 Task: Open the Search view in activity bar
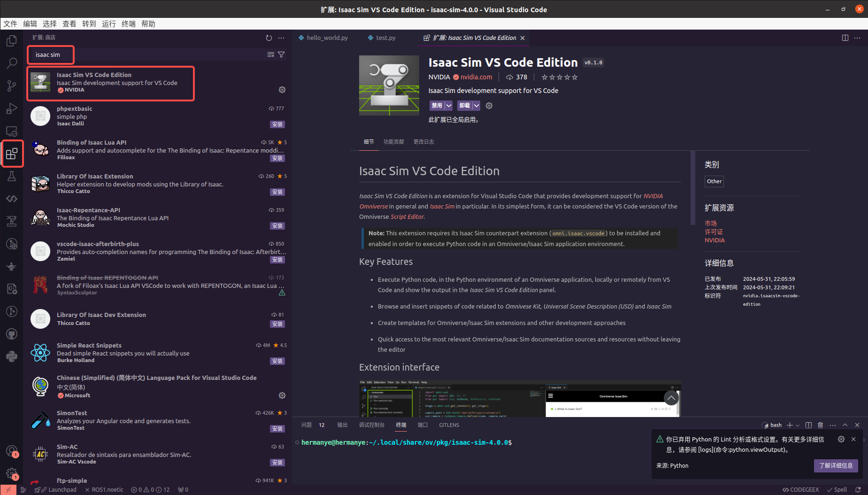pos(12,63)
